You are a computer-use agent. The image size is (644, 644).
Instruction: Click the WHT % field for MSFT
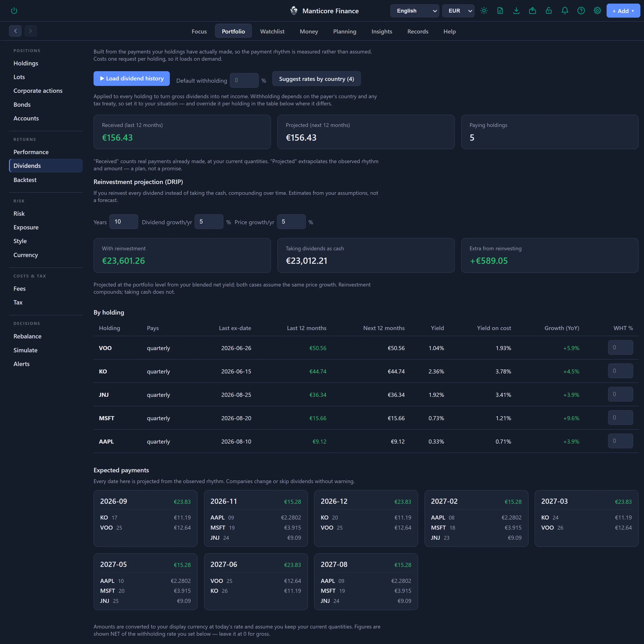pos(620,418)
